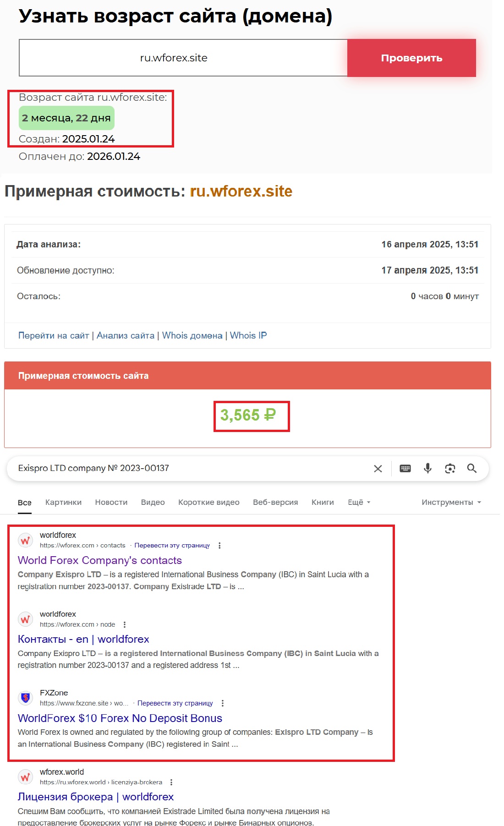Open World Forex Company's contacts result
The height and width of the screenshot is (826, 504).
pos(100,560)
